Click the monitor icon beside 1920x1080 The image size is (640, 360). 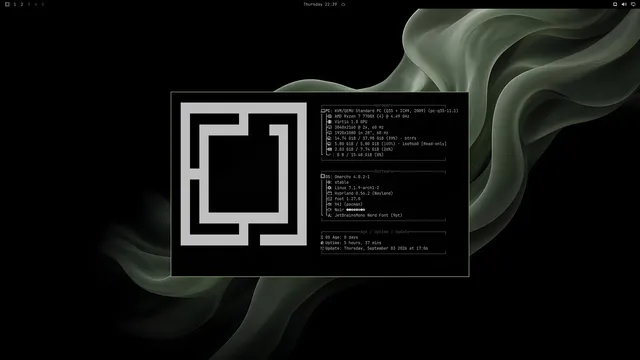point(329,133)
